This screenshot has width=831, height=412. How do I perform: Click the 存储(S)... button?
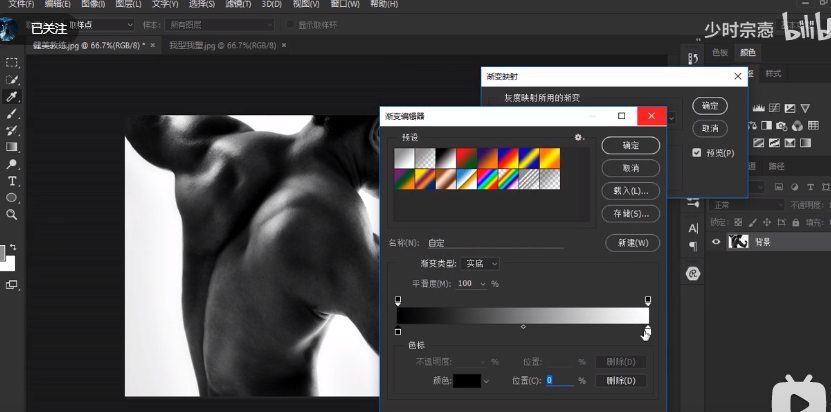631,214
